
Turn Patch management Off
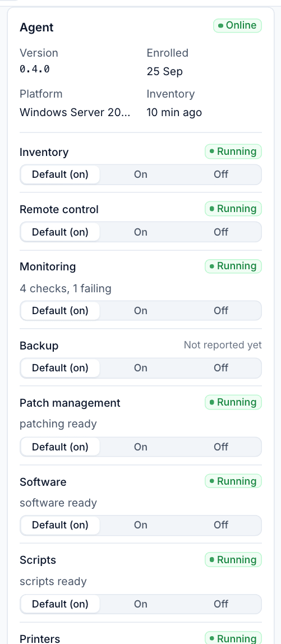click(220, 447)
